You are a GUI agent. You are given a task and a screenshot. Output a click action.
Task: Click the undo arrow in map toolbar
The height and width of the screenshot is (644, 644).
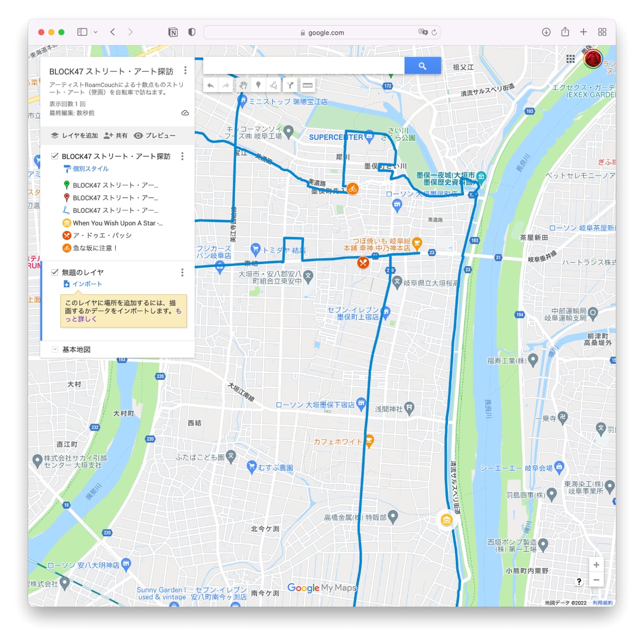(x=211, y=86)
